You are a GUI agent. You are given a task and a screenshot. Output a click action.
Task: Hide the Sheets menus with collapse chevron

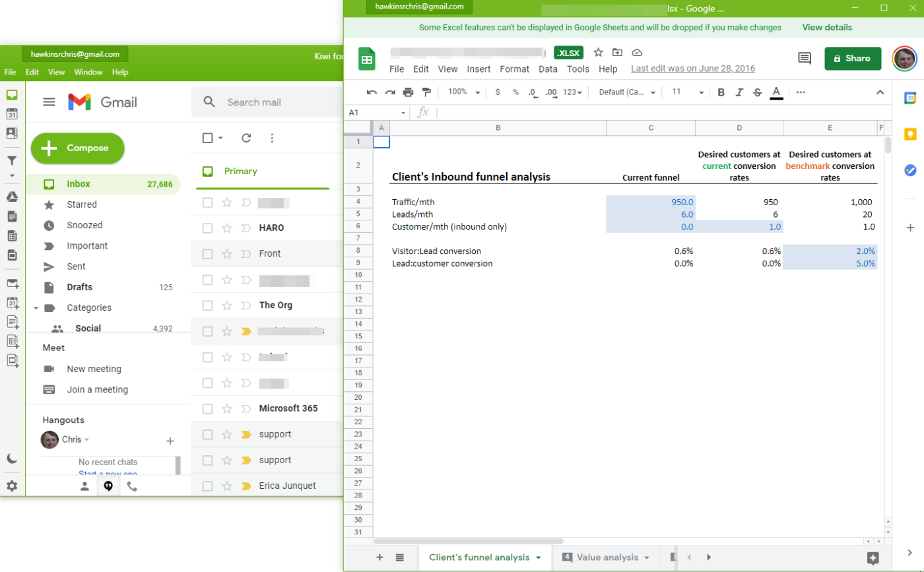[880, 92]
